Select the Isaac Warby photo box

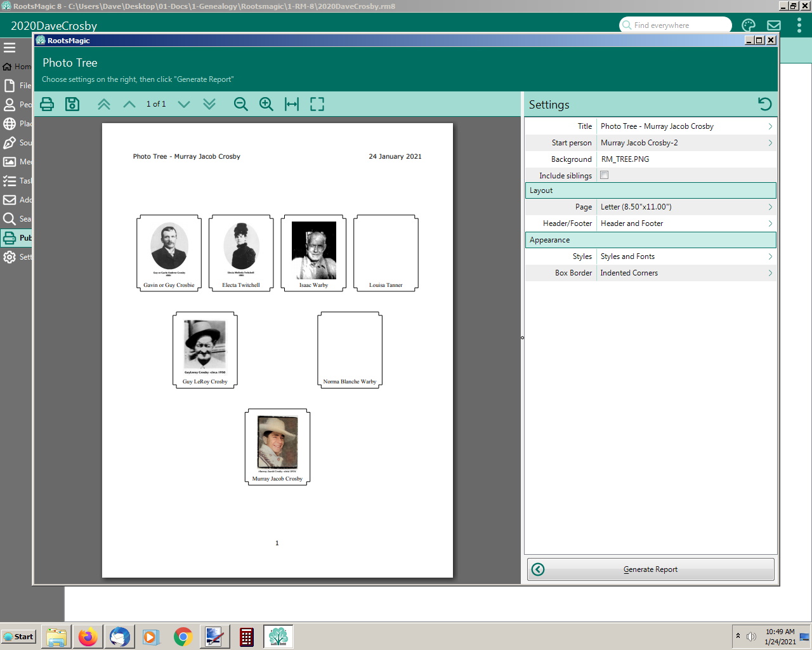pos(313,253)
